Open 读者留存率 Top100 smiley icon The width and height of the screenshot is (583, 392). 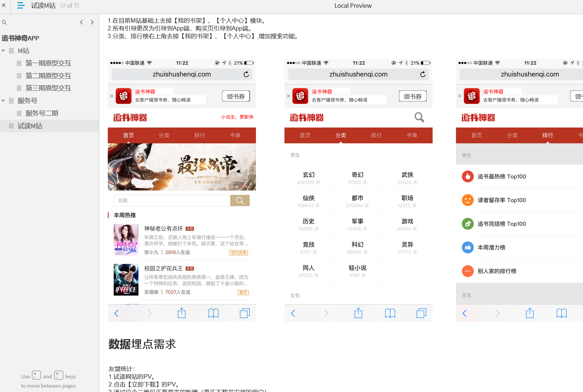(468, 200)
